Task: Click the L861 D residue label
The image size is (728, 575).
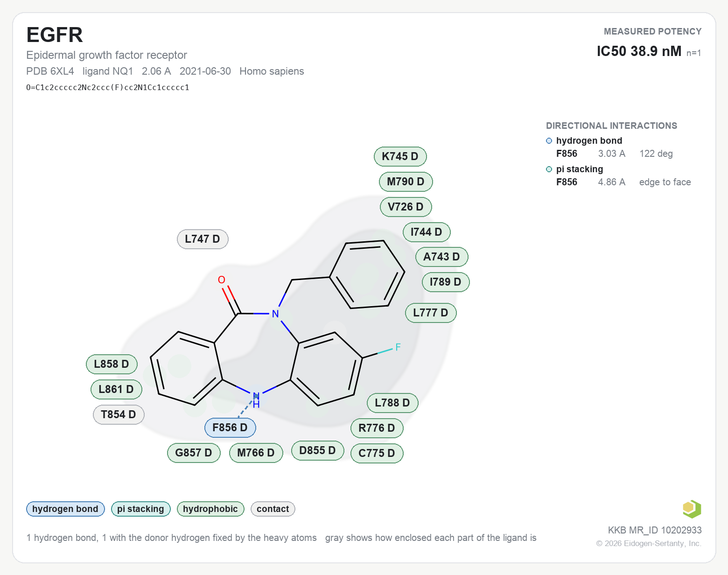Action: (x=116, y=389)
